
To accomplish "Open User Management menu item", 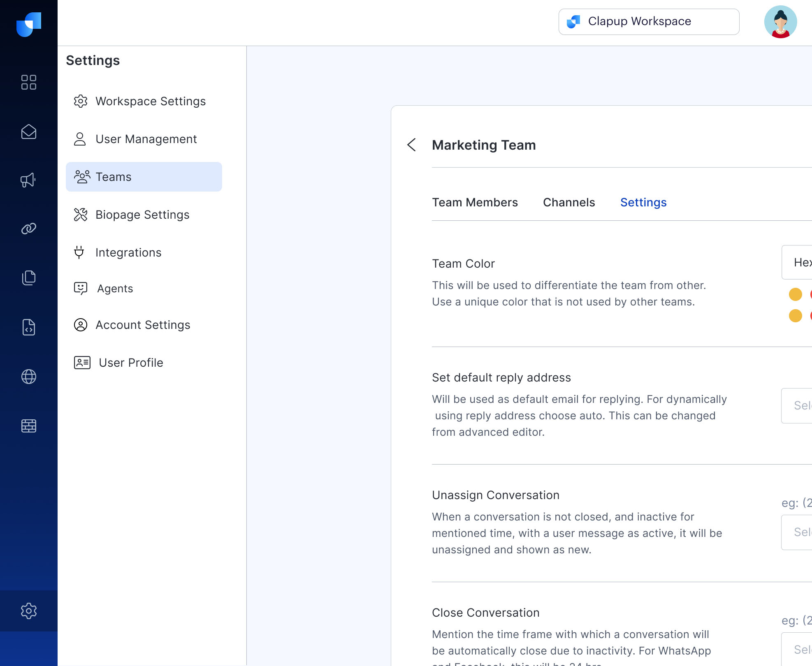I will [x=144, y=139].
